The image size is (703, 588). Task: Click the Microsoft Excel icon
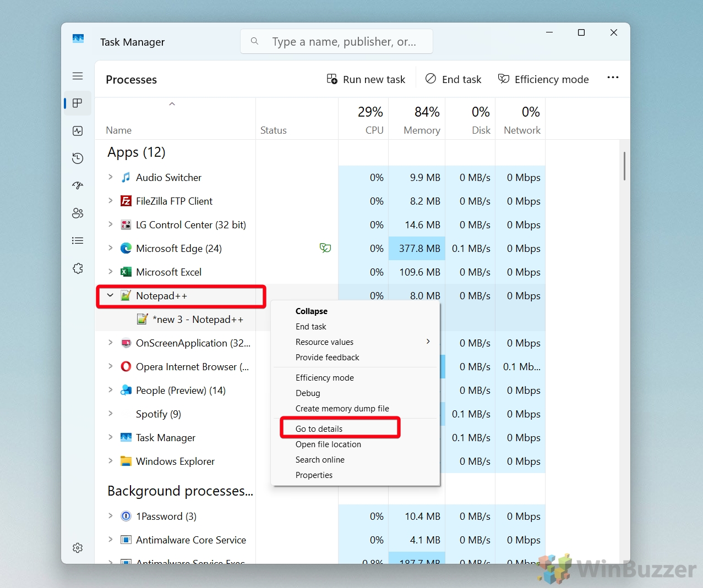126,272
